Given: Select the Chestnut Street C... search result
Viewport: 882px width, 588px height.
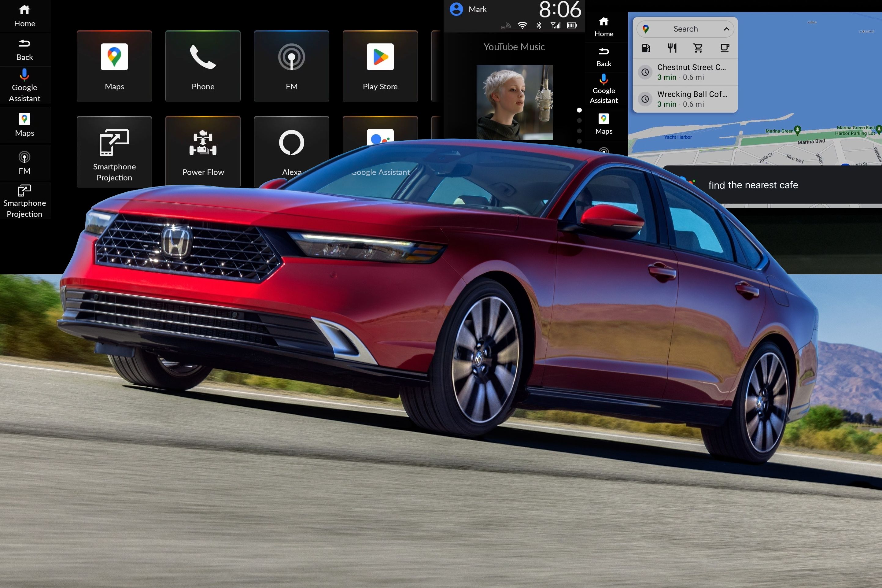Looking at the screenshot, I should 685,72.
